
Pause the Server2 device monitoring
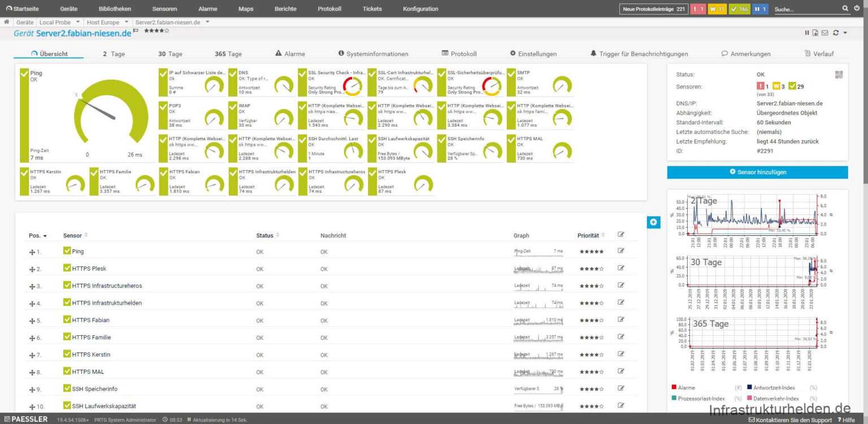click(x=807, y=33)
